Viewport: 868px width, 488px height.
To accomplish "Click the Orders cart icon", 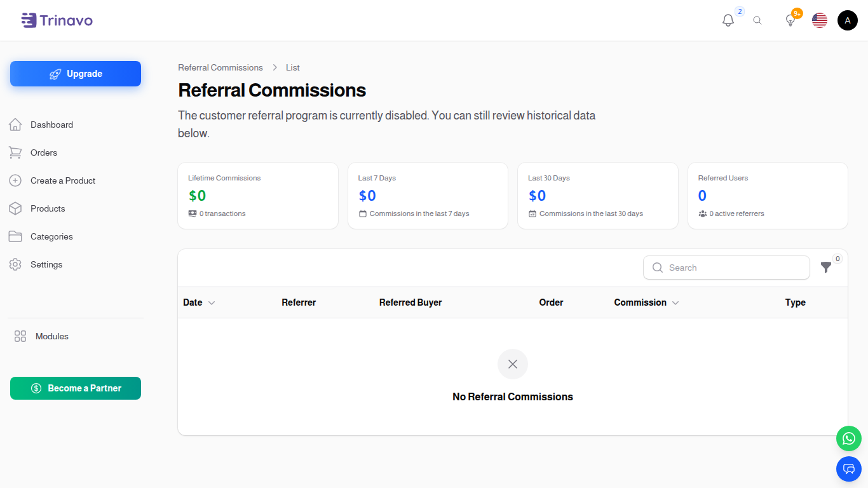I will (x=15, y=152).
